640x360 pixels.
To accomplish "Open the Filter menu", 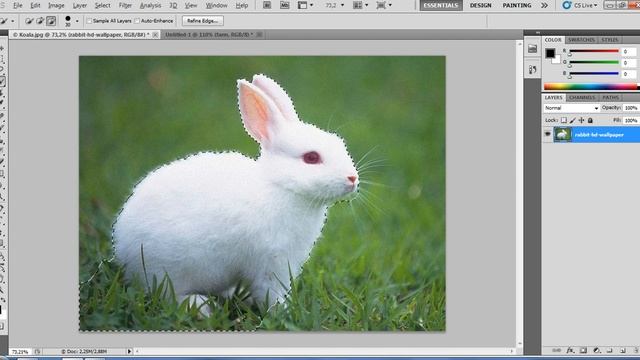I will pos(125,5).
